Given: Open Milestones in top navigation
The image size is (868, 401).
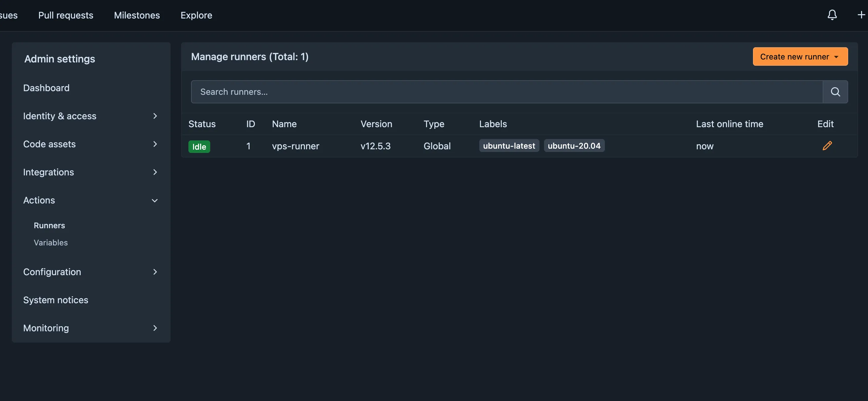Looking at the screenshot, I should 137,15.
